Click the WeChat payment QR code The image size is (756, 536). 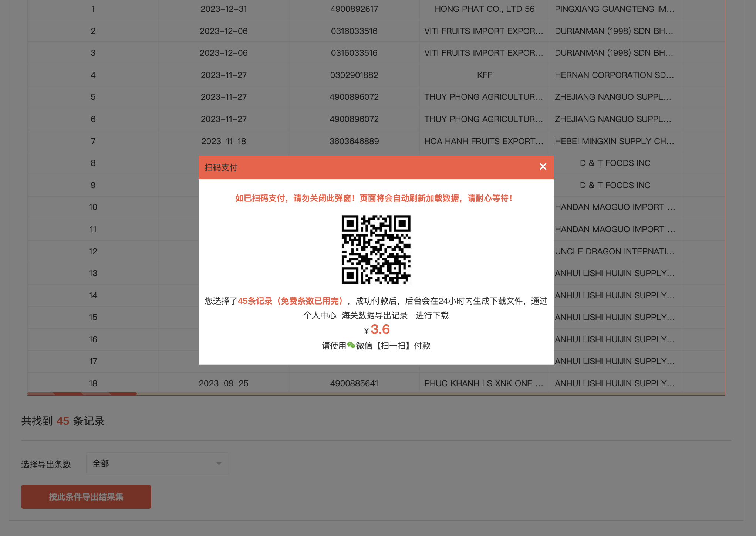pyautogui.click(x=376, y=250)
